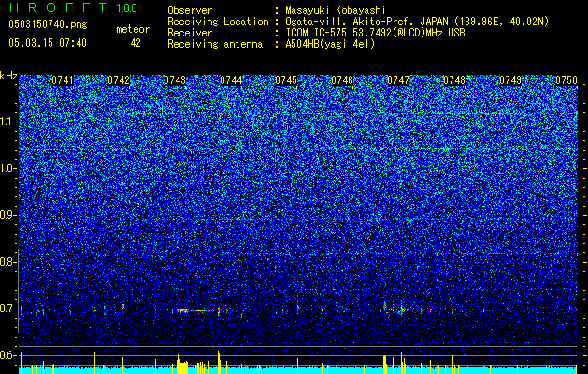
Task: Click the 0744 time marker
Action: pyautogui.click(x=231, y=80)
